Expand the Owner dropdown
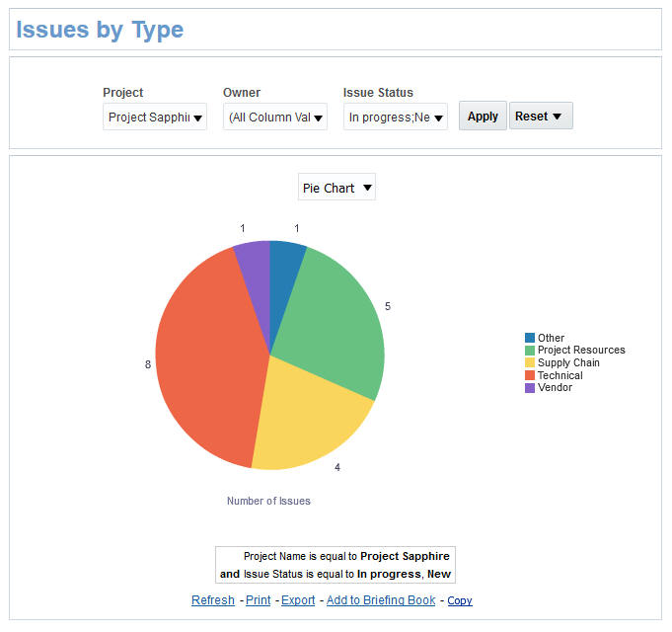 coord(275,118)
